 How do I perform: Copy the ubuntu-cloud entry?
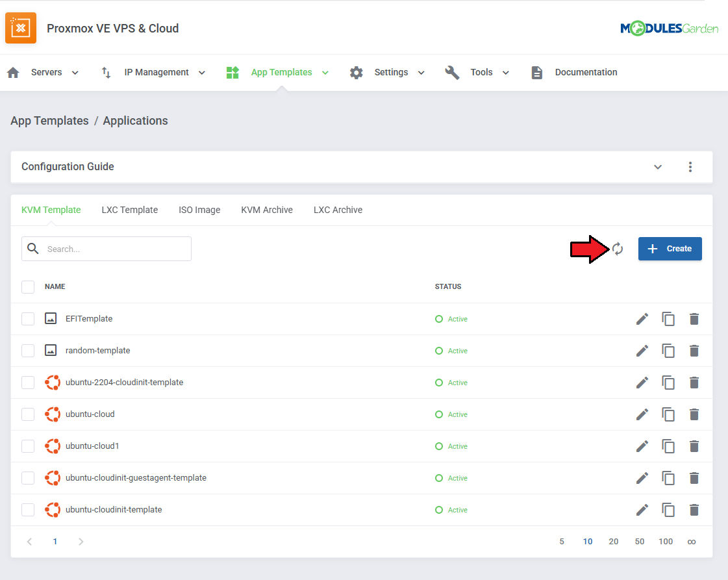pyautogui.click(x=668, y=414)
